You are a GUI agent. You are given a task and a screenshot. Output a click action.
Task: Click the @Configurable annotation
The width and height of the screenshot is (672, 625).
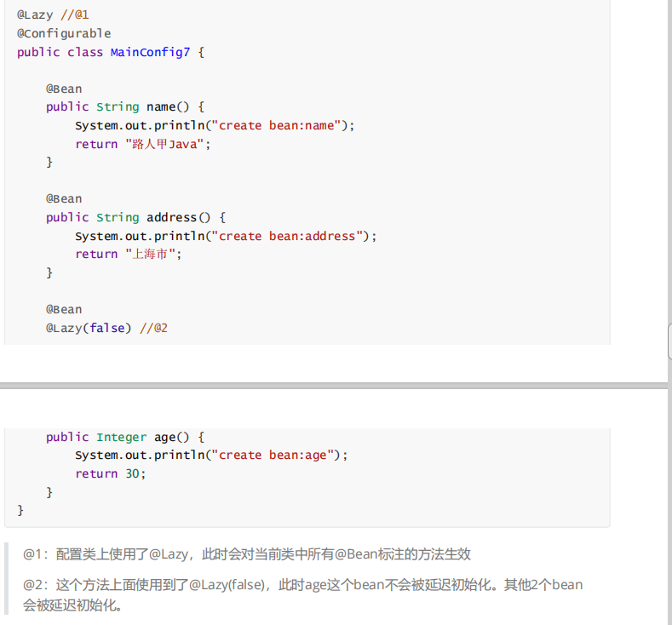click(64, 33)
